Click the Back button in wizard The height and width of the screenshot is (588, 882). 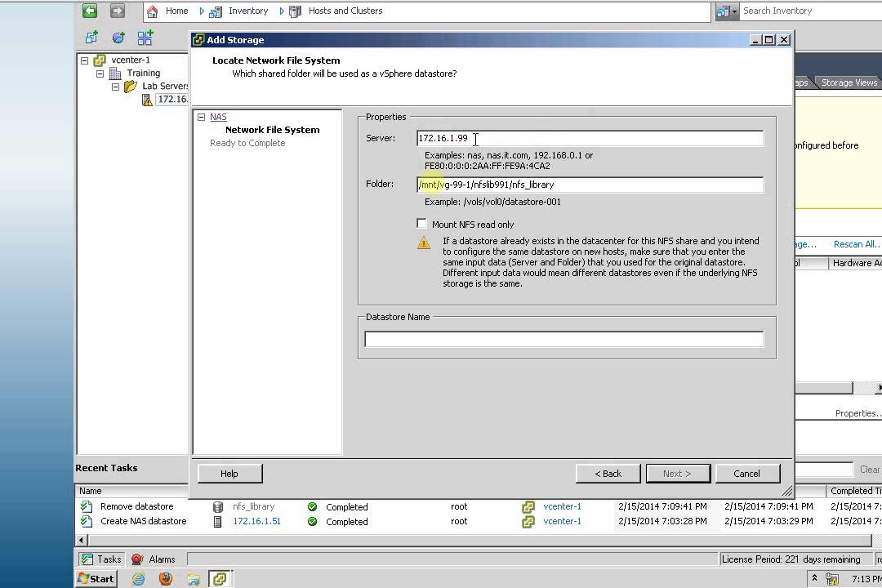[x=608, y=473]
